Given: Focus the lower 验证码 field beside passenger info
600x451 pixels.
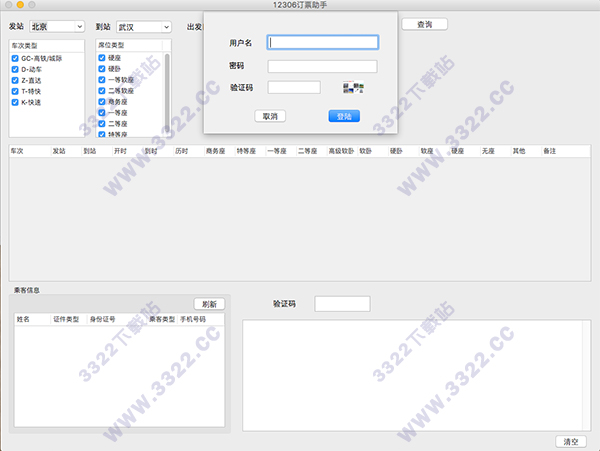Looking at the screenshot, I should pyautogui.click(x=342, y=304).
